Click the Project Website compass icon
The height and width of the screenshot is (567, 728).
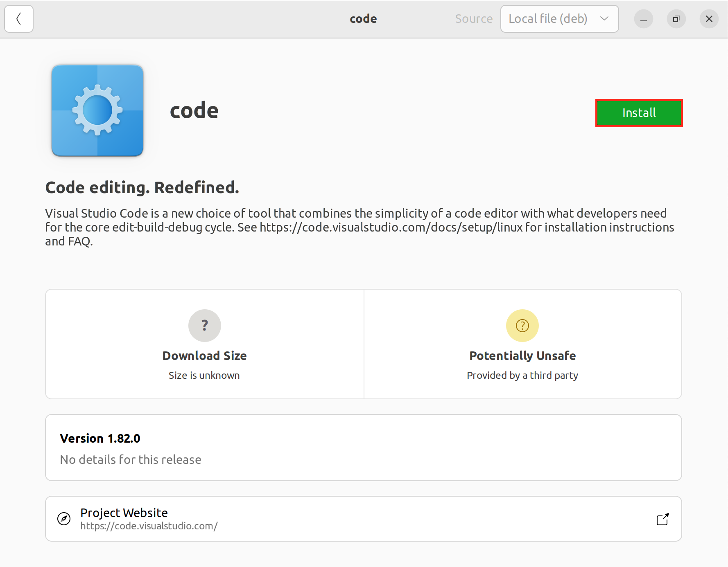64,519
